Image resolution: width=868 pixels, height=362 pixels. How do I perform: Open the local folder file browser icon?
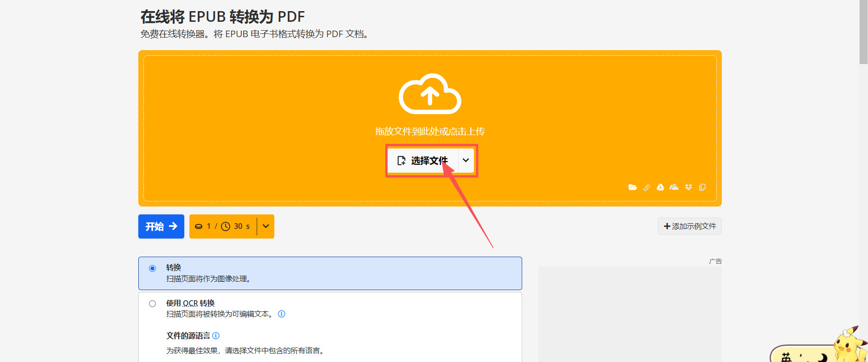point(633,187)
